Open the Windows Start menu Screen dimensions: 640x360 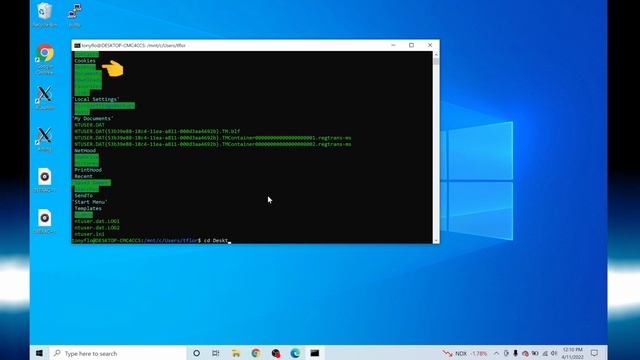(39, 353)
